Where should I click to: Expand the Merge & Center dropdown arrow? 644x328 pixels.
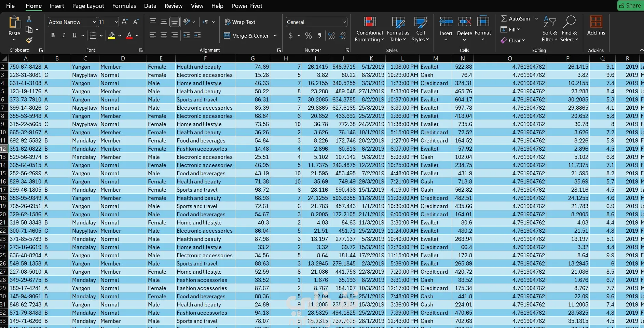[275, 36]
